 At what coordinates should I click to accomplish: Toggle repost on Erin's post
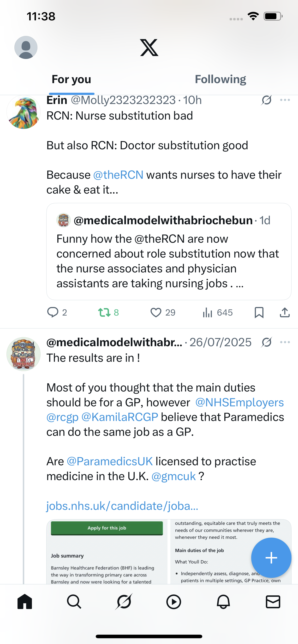(x=104, y=312)
